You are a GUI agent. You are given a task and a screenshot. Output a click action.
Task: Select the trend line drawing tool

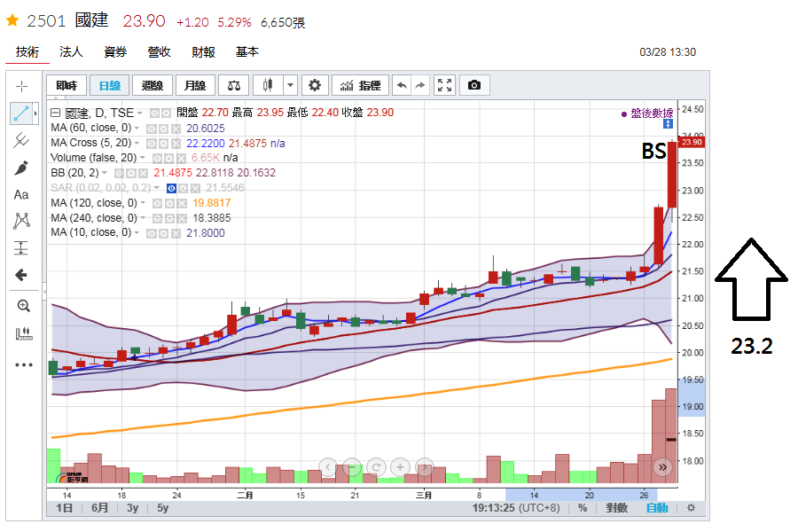[x=21, y=113]
